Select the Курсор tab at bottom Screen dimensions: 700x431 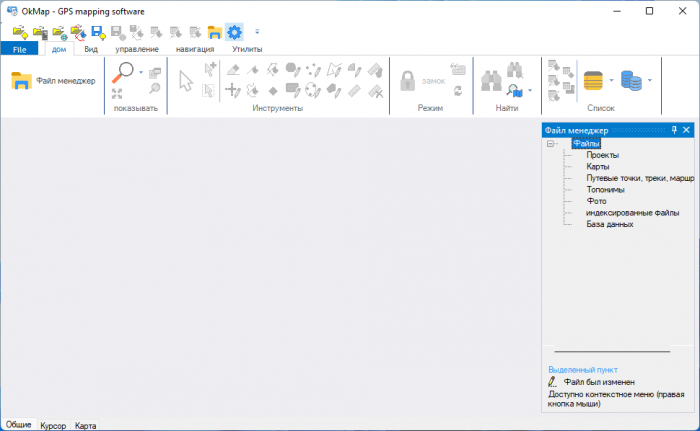(53, 426)
